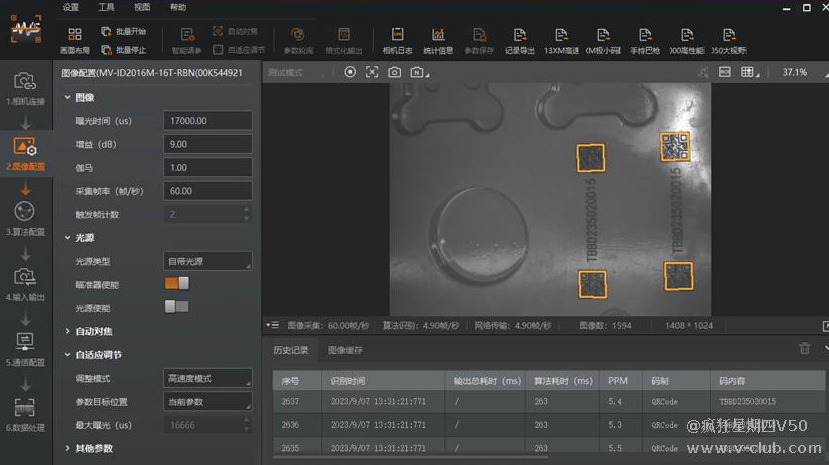The height and width of the screenshot is (465, 829).
Task: Click the 统计信息 statistics icon
Action: click(438, 40)
